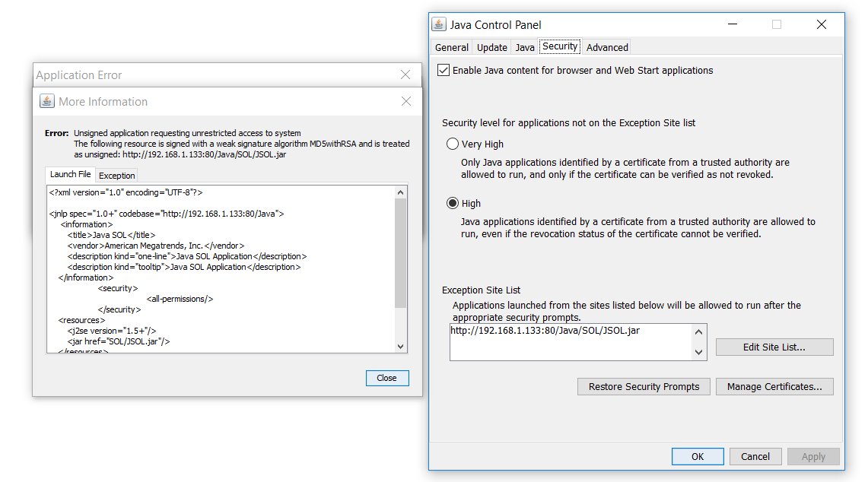Image resolution: width=868 pixels, height=482 pixels.
Task: Switch to the Java tab
Action: 525,48
